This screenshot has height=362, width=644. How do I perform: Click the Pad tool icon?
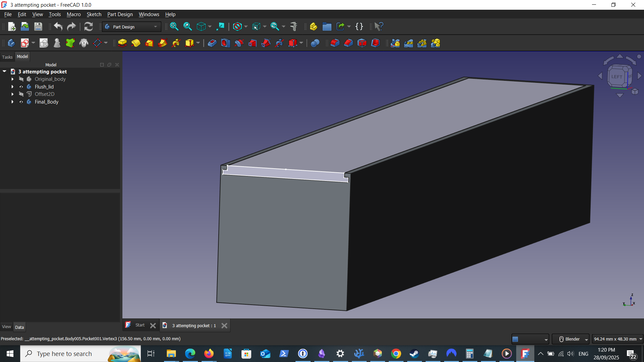[x=122, y=43]
